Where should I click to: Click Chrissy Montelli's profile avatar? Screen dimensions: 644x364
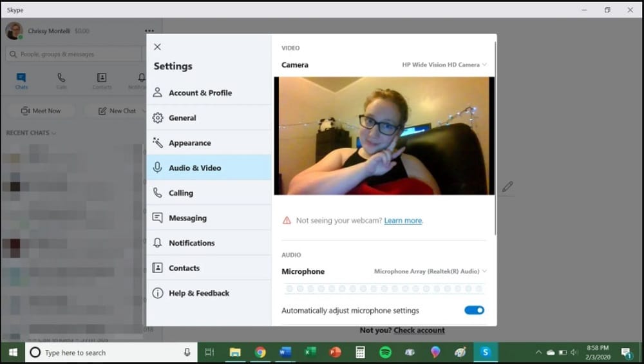[x=14, y=31]
